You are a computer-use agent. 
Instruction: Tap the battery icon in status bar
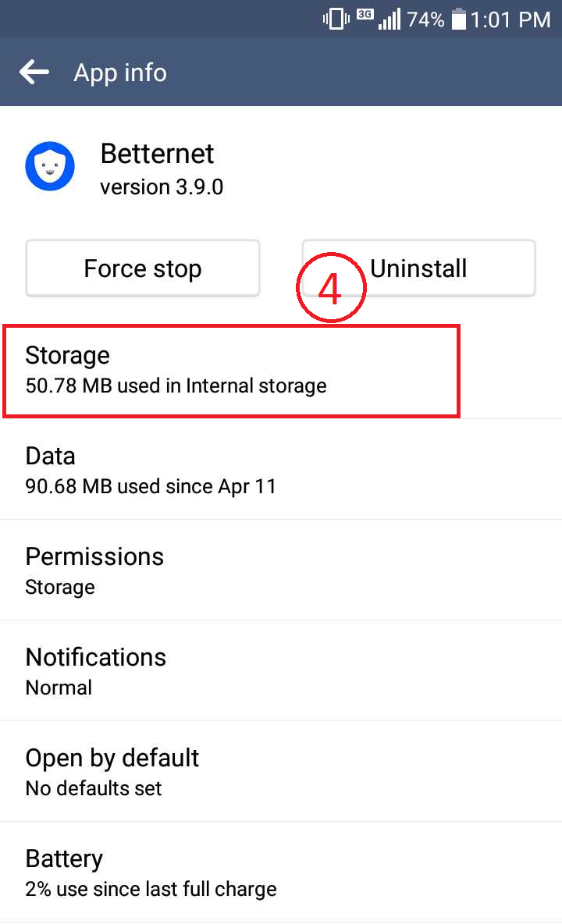pos(459,19)
